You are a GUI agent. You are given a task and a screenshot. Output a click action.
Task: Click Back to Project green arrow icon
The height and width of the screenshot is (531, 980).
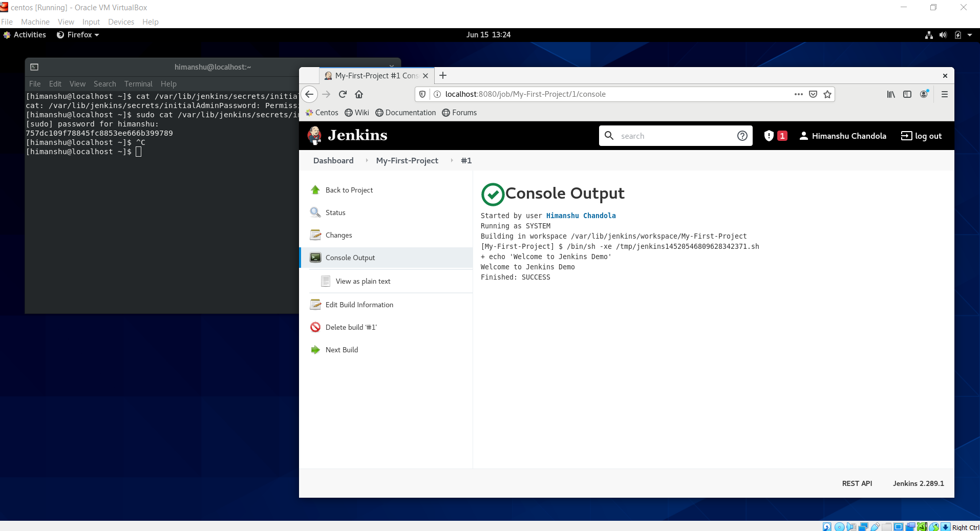click(x=315, y=190)
